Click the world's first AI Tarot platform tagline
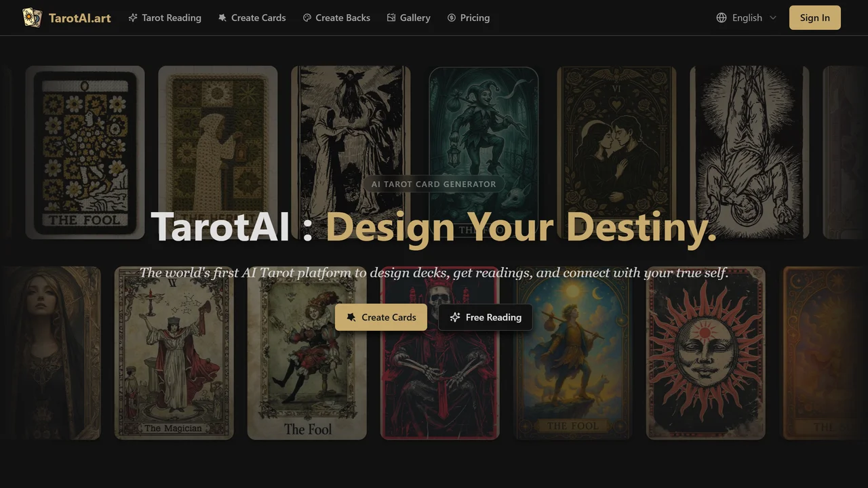Viewport: 868px width, 488px height. 434,272
